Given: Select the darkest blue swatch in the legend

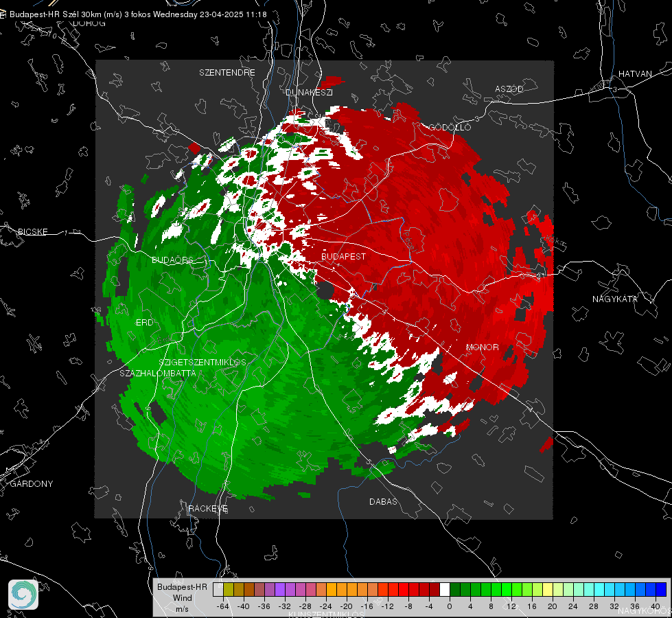Looking at the screenshot, I should point(661,589).
